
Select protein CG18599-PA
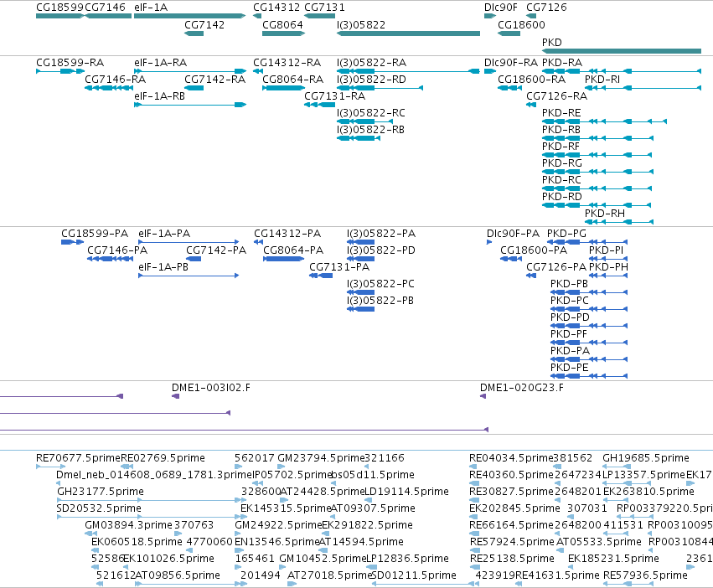[x=95, y=234]
